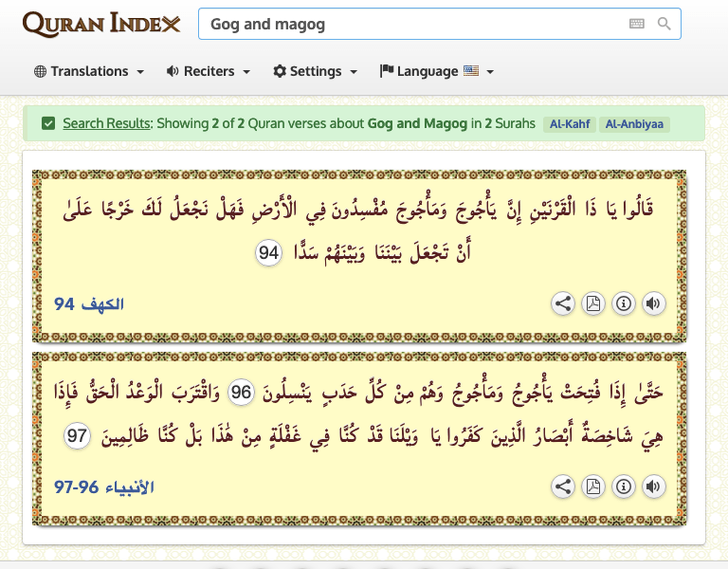
Task: Show info for Al-Anbiyaa verses 96-97
Action: pos(624,486)
